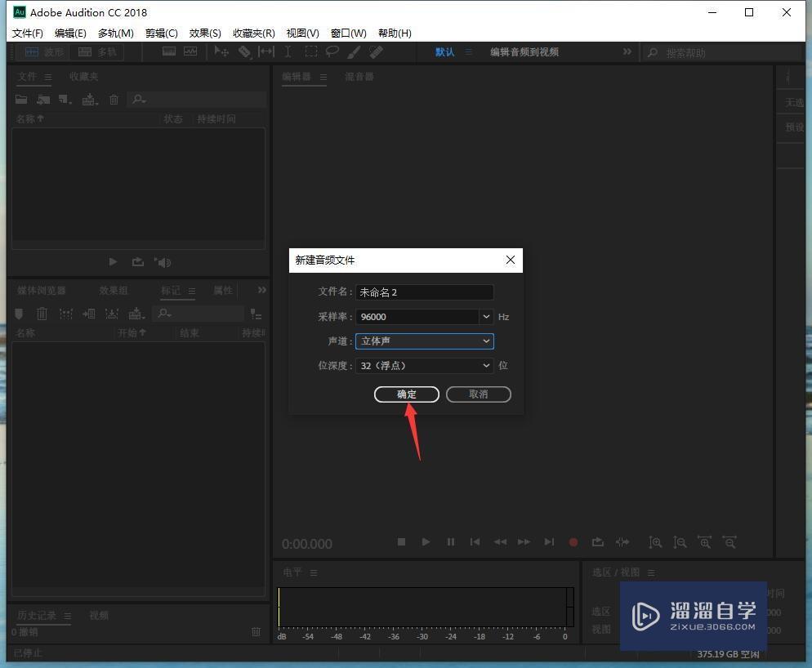Switch to 波形 waveform view
812x668 pixels.
point(44,51)
